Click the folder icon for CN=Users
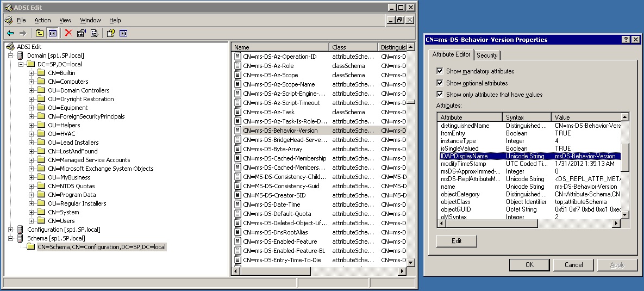Image resolution: width=644 pixels, height=291 pixels. click(x=41, y=221)
